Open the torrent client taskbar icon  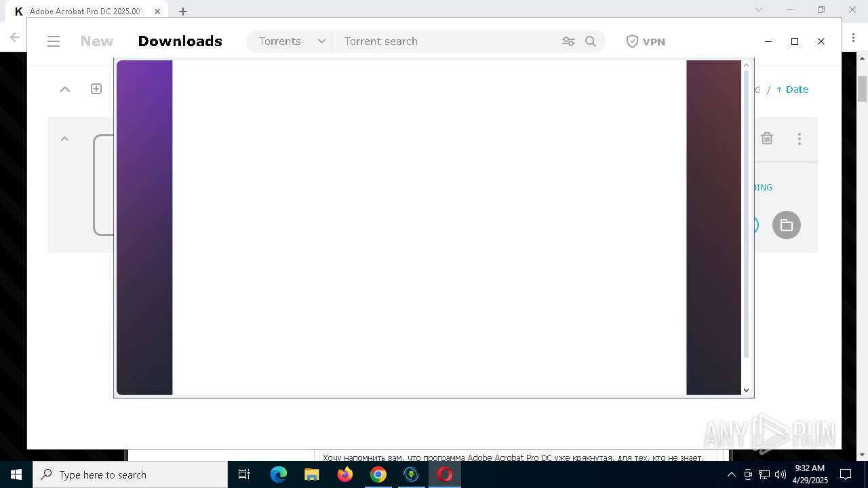pyautogui.click(x=412, y=474)
